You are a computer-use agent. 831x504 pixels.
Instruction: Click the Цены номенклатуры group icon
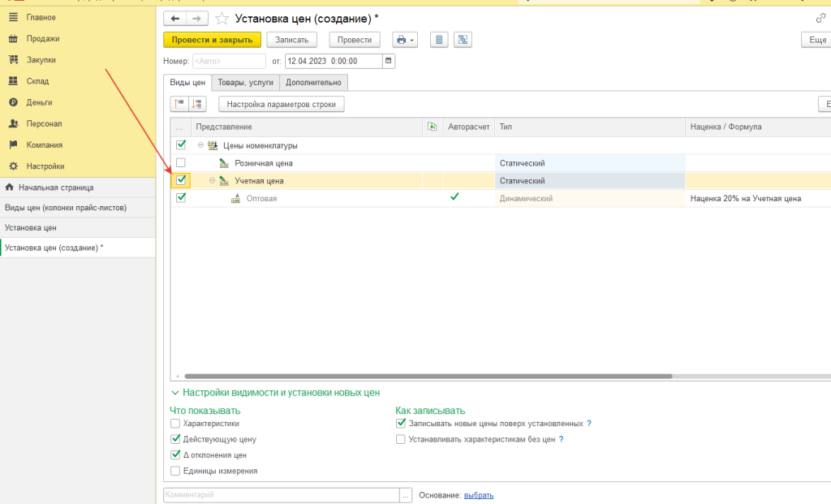point(213,145)
